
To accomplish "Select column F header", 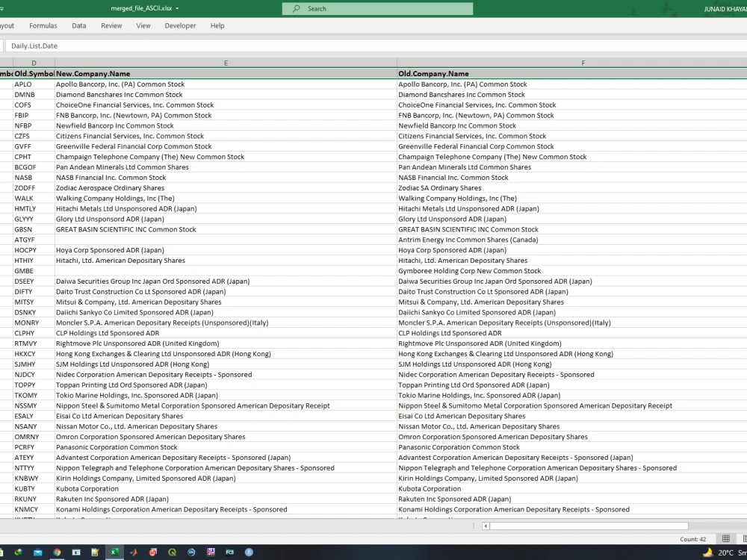I will [x=572, y=63].
